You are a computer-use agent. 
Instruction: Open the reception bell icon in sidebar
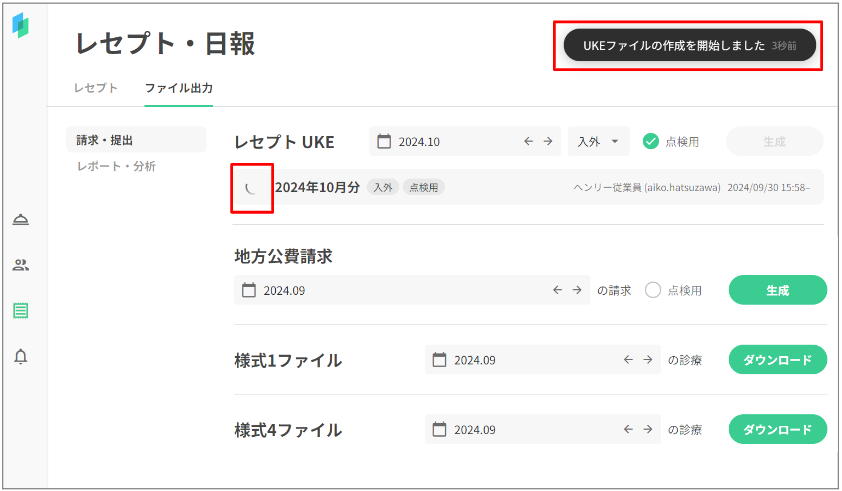point(21,220)
